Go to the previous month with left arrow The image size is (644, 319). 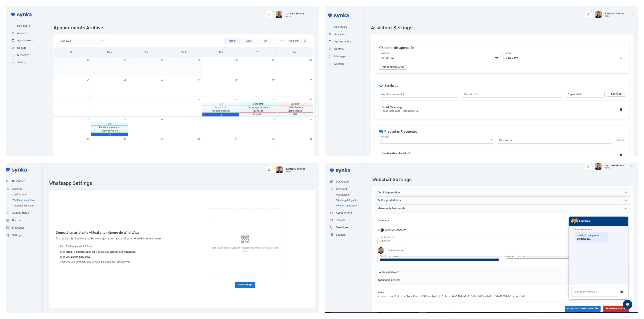coord(282,41)
